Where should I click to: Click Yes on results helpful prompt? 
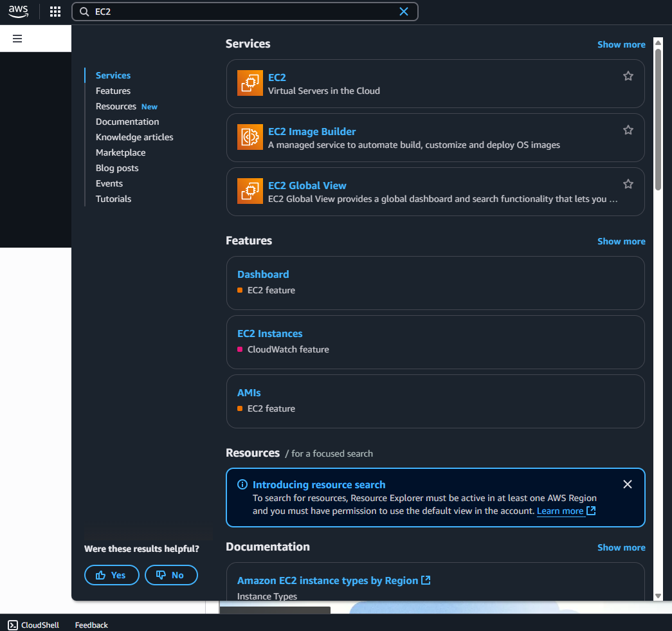coord(111,574)
